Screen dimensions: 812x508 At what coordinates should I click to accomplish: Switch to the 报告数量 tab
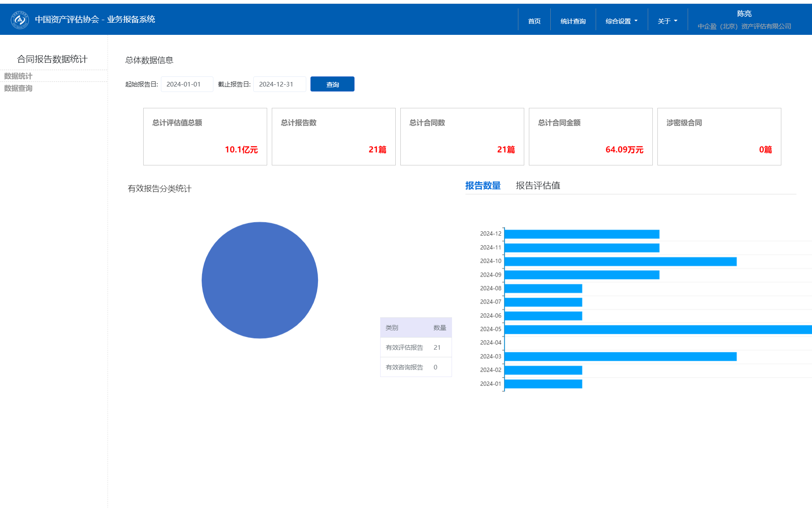483,186
